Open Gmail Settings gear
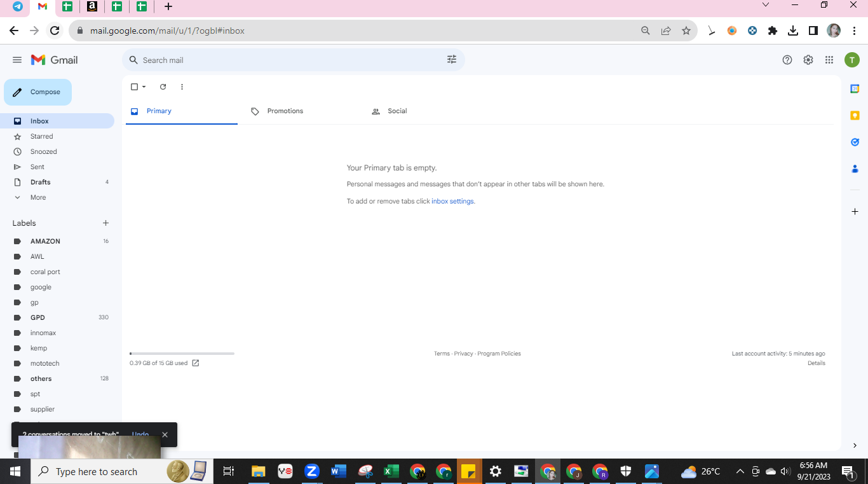The height and width of the screenshot is (484, 868). coord(808,60)
